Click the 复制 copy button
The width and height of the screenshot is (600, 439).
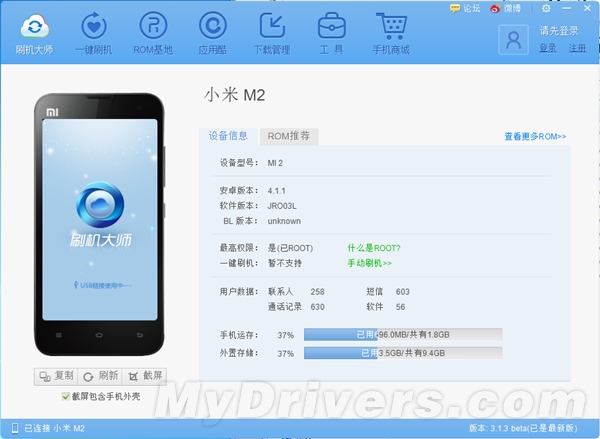(x=56, y=376)
